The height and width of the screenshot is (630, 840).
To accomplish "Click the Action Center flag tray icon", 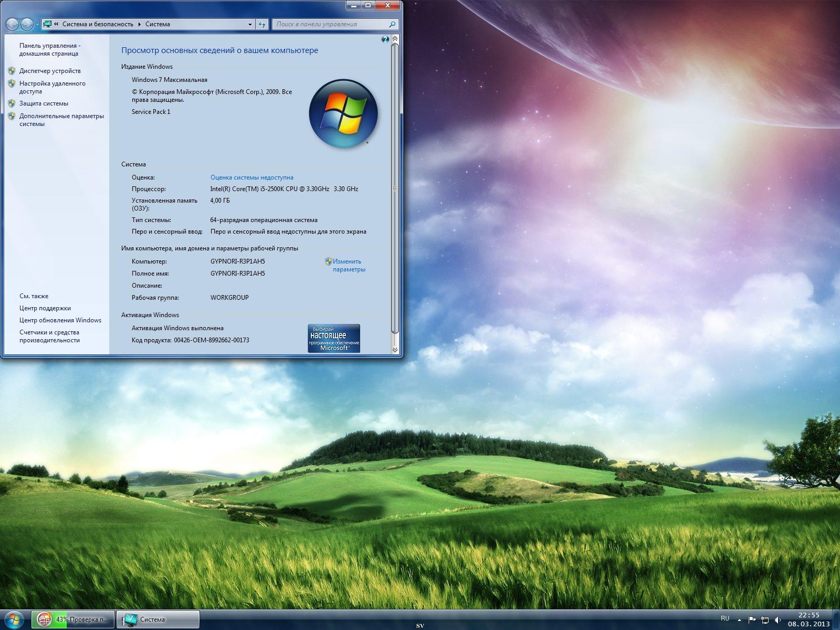I will 752,620.
